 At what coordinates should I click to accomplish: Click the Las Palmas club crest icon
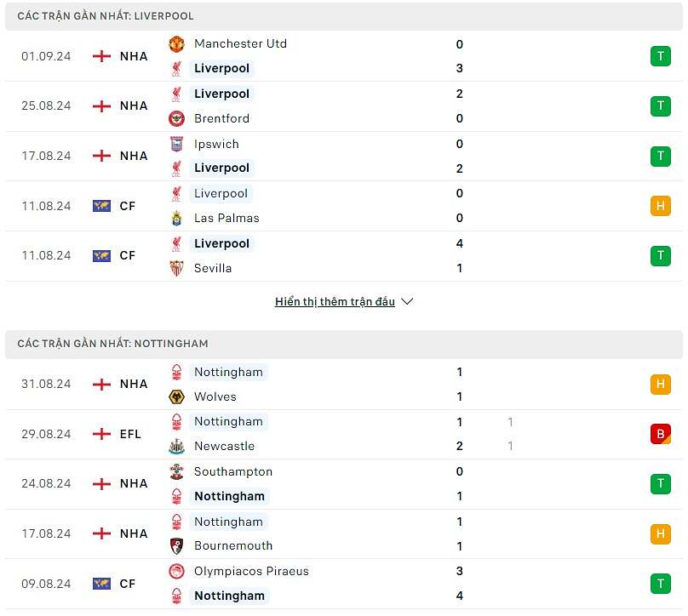pyautogui.click(x=176, y=218)
